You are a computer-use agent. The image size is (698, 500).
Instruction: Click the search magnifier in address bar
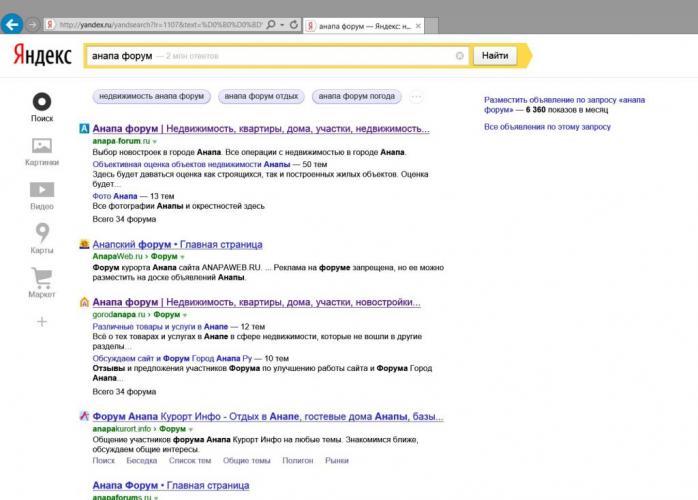[271, 24]
